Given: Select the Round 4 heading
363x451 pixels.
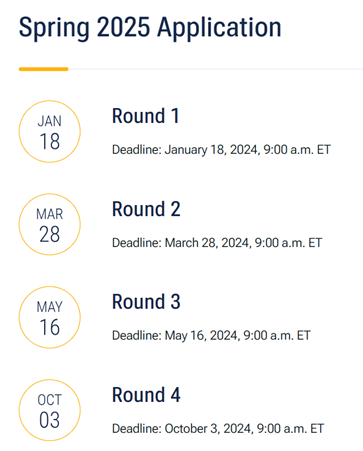Looking at the screenshot, I should click(146, 395).
